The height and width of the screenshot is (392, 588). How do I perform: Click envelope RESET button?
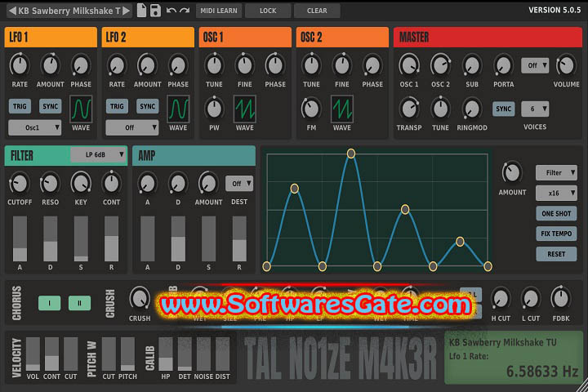point(556,254)
